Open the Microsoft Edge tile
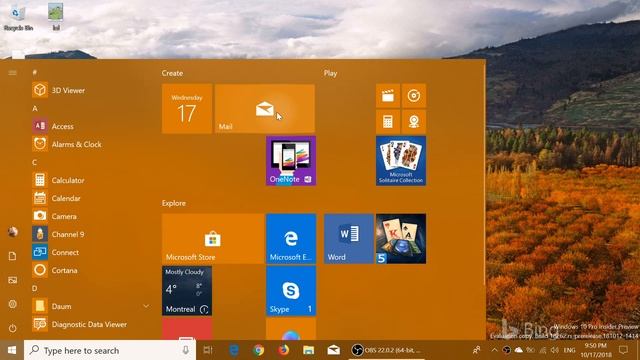 coord(291,239)
